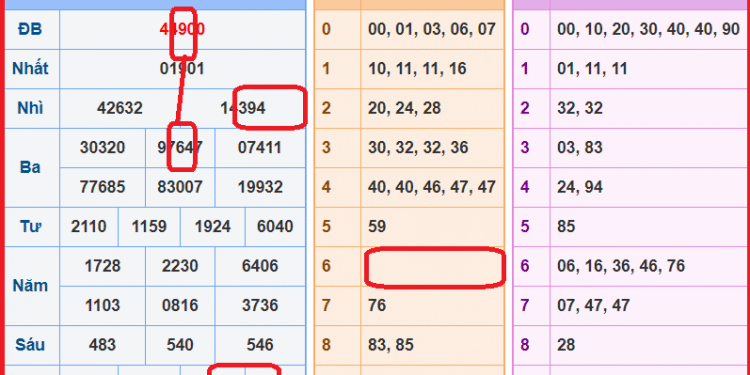Image resolution: width=750 pixels, height=375 pixels.
Task: Click orange table cell '00, 01, 03, 06, 07'
Action: tap(432, 30)
